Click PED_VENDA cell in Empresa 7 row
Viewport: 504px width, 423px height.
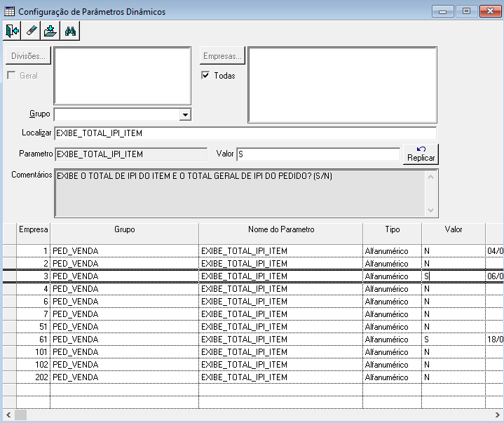pyautogui.click(x=124, y=314)
